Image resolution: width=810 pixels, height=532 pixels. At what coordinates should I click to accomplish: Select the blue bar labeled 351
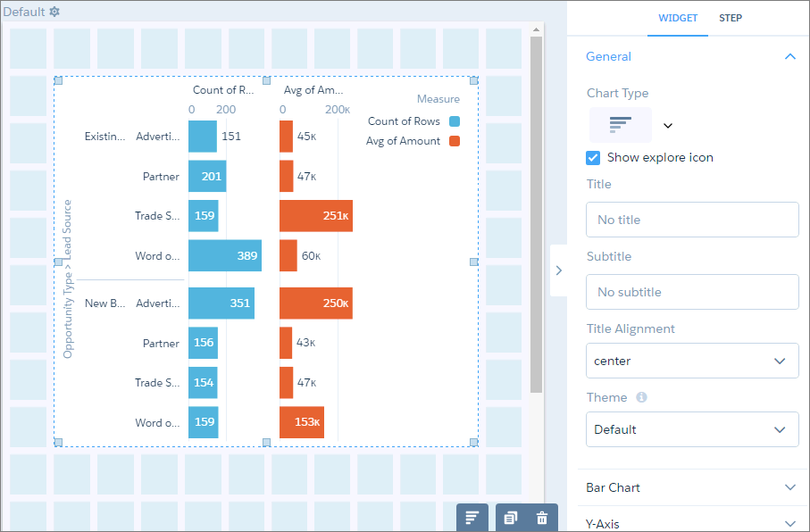[221, 303]
